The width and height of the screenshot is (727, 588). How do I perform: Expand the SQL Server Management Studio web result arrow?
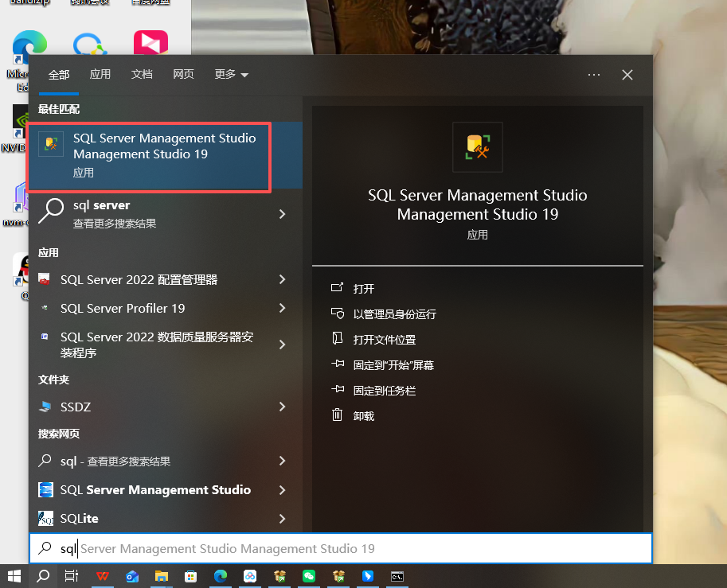283,490
